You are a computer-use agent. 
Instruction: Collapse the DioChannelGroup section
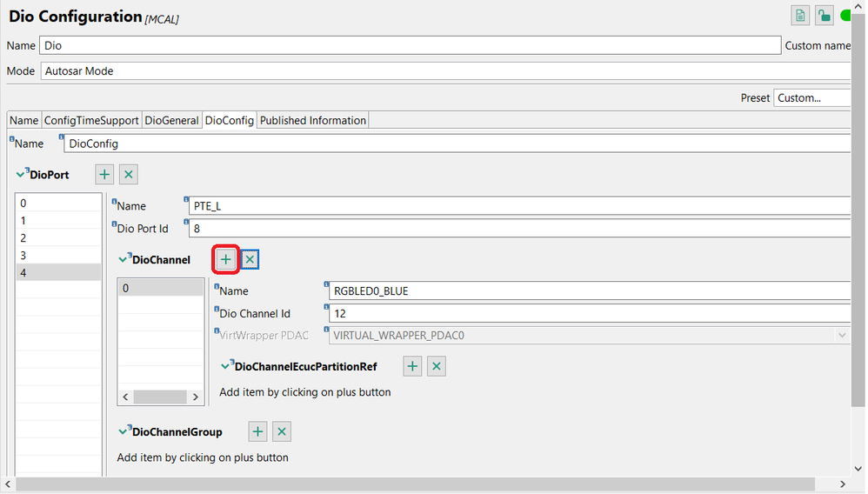123,431
